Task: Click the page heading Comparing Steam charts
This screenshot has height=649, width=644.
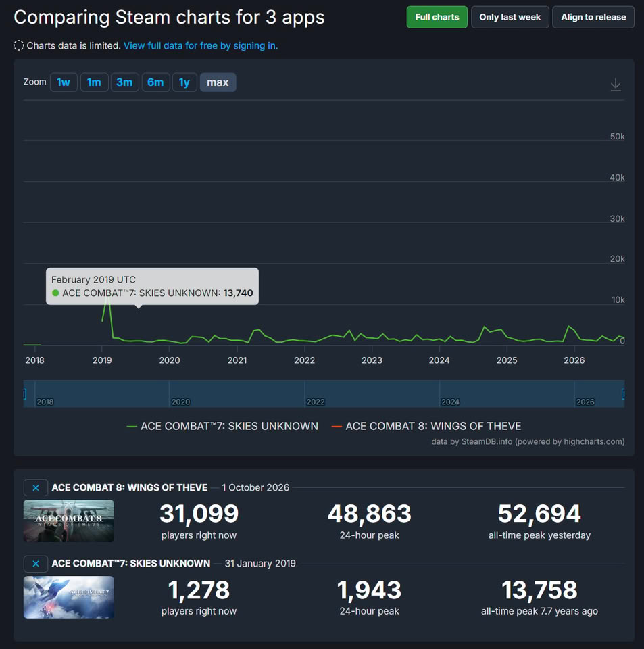Action: [169, 18]
